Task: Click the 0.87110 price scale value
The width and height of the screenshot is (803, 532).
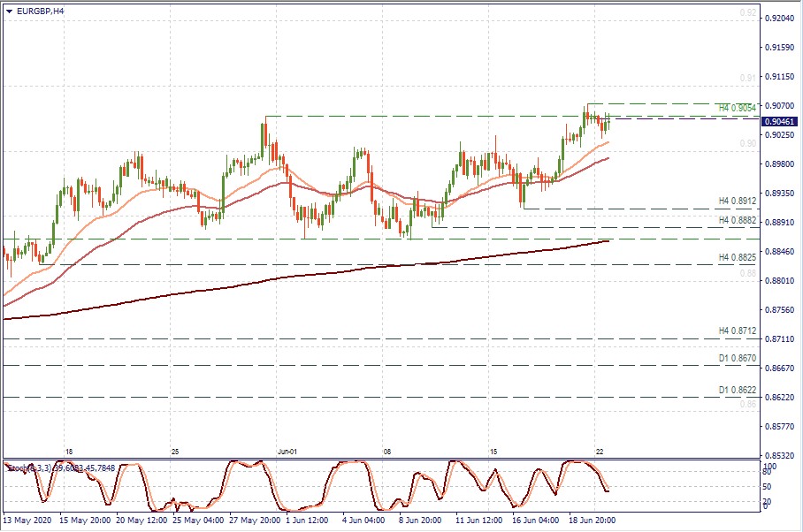Action: point(780,339)
